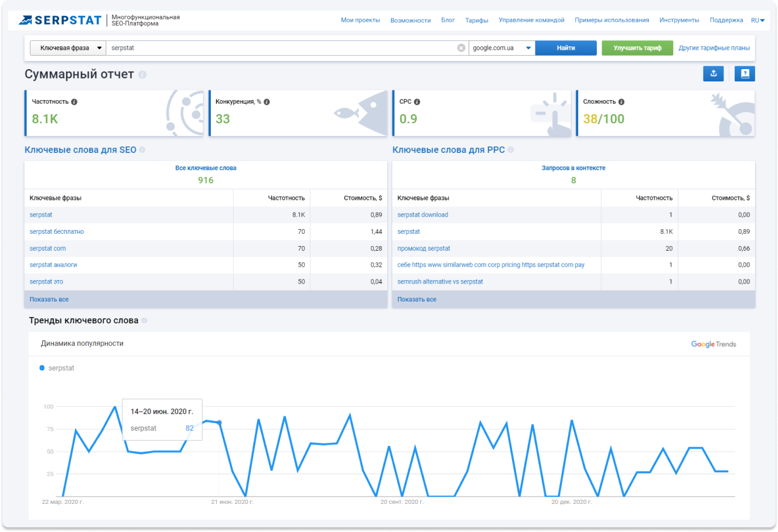Screen dimensions: 778x532
Task: Open Тарифы menu item
Action: point(477,21)
